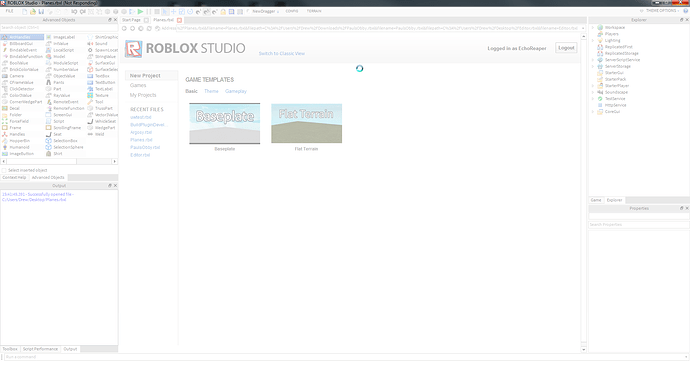690x373 pixels.
Task: Expand the ServerStorage tree node
Action: [x=593, y=66]
